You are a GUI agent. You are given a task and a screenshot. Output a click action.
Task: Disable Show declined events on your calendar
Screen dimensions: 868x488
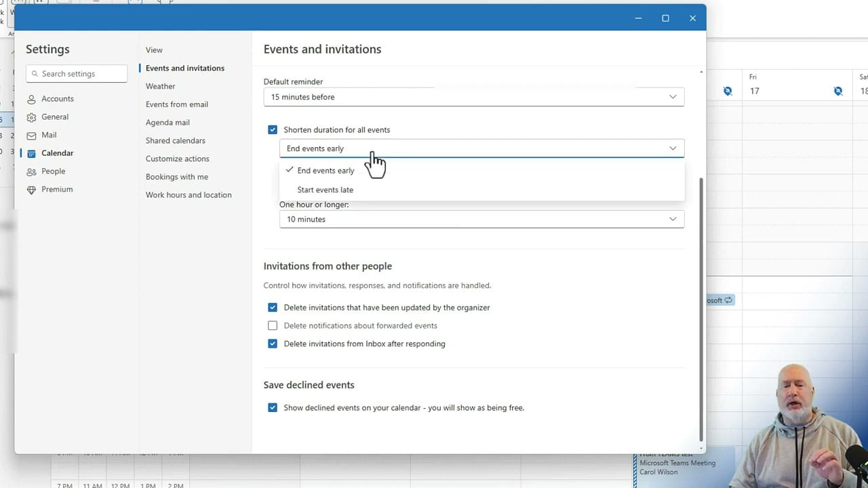273,407
